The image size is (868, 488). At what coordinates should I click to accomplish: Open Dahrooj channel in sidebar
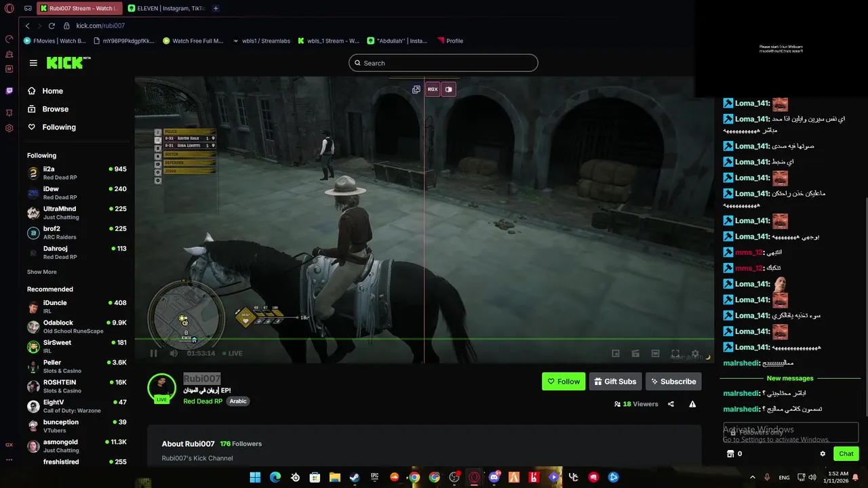(x=77, y=252)
